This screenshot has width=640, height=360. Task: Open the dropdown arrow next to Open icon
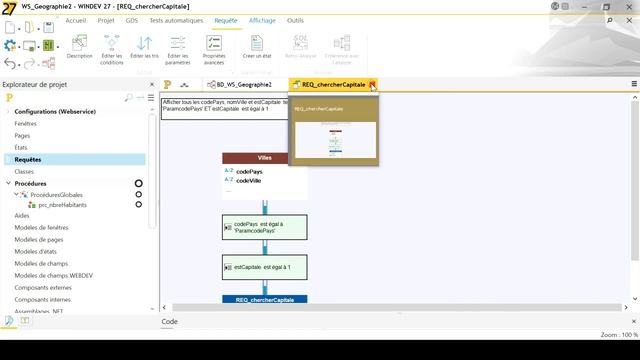click(38, 29)
